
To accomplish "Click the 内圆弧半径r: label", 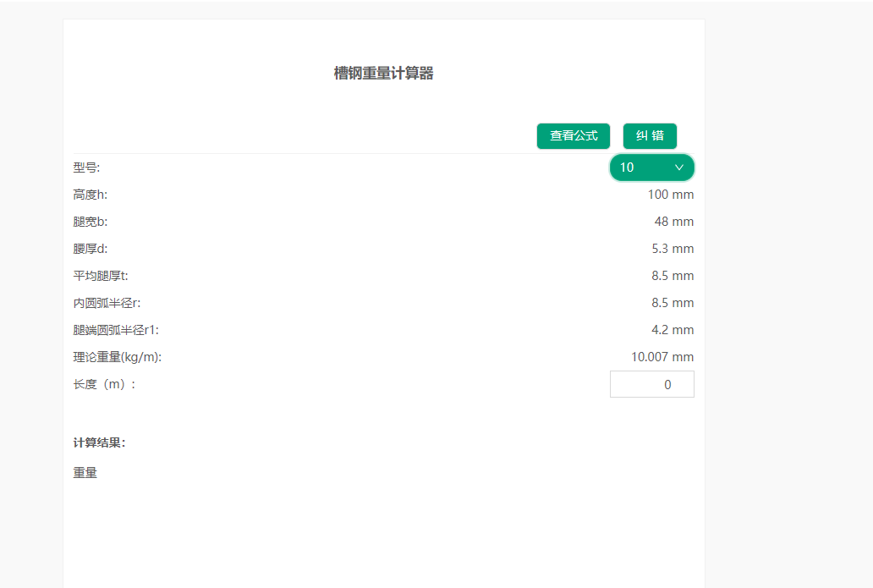I will [x=107, y=303].
